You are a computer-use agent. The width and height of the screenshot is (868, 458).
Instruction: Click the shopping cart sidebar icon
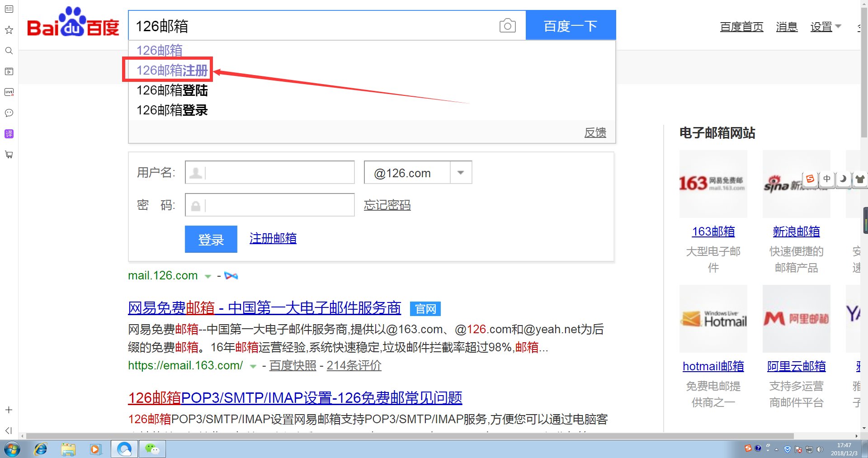[9, 155]
